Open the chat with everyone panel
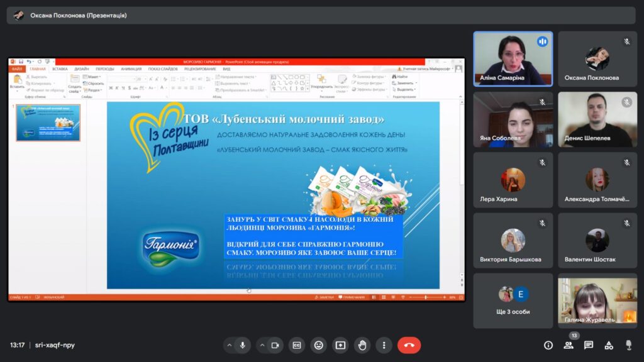Image resolution: width=644 pixels, height=362 pixels. tap(589, 345)
